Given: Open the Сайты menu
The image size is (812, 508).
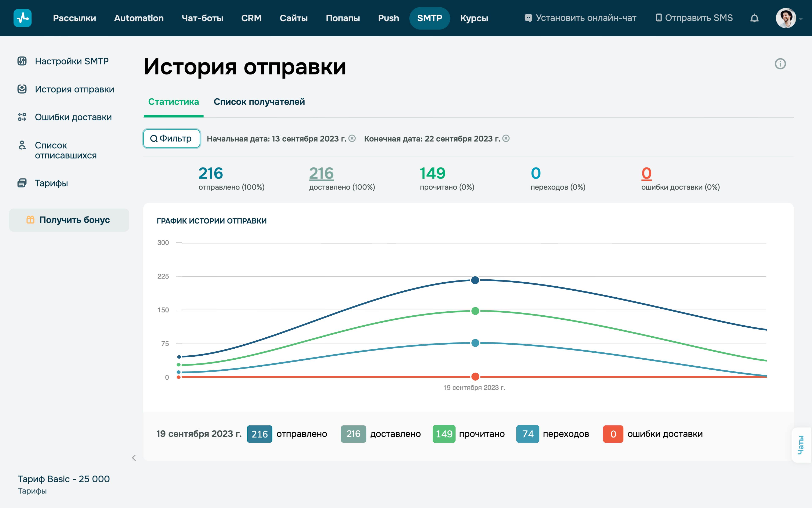Looking at the screenshot, I should click(294, 18).
